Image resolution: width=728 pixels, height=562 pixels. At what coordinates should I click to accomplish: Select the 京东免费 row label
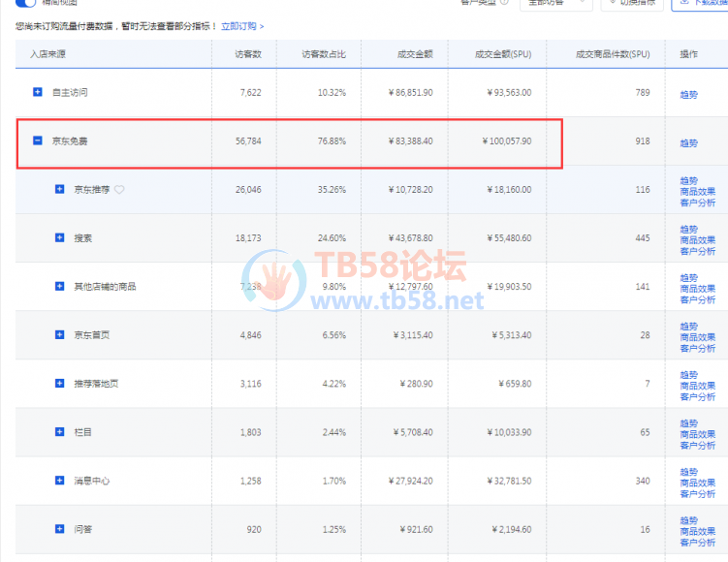(x=70, y=140)
